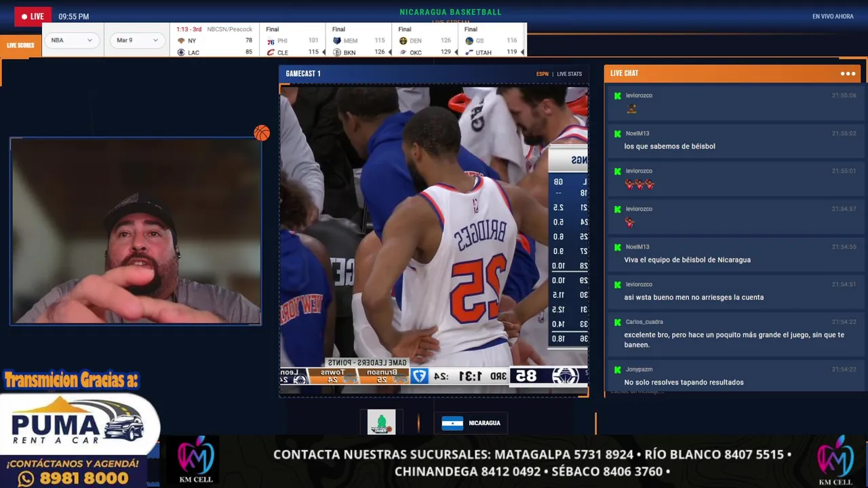The height and width of the screenshot is (488, 868).
Task: Click the Kick icon beside the first leviorozco message
Action: tap(617, 96)
